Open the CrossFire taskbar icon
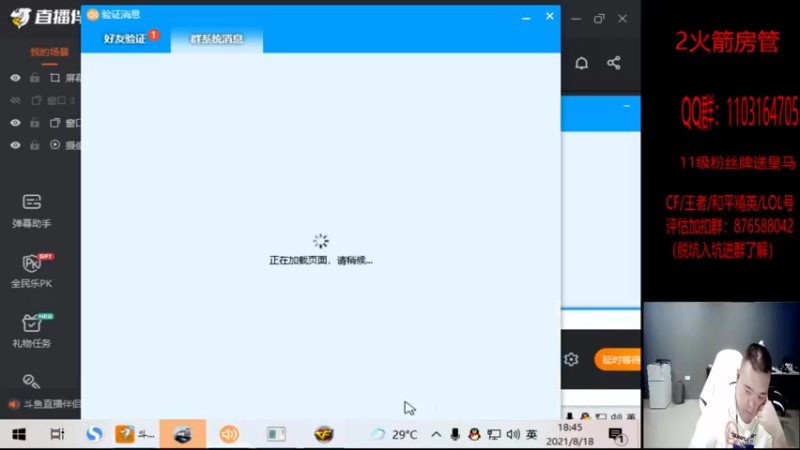 click(323, 434)
